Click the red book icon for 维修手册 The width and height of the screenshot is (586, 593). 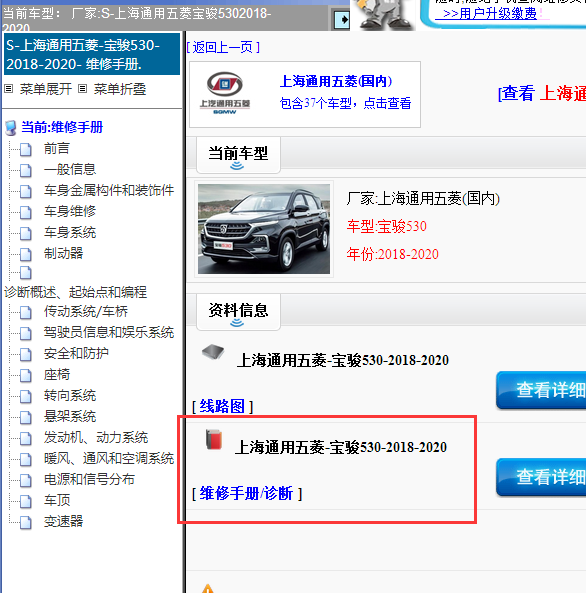pyautogui.click(x=214, y=439)
